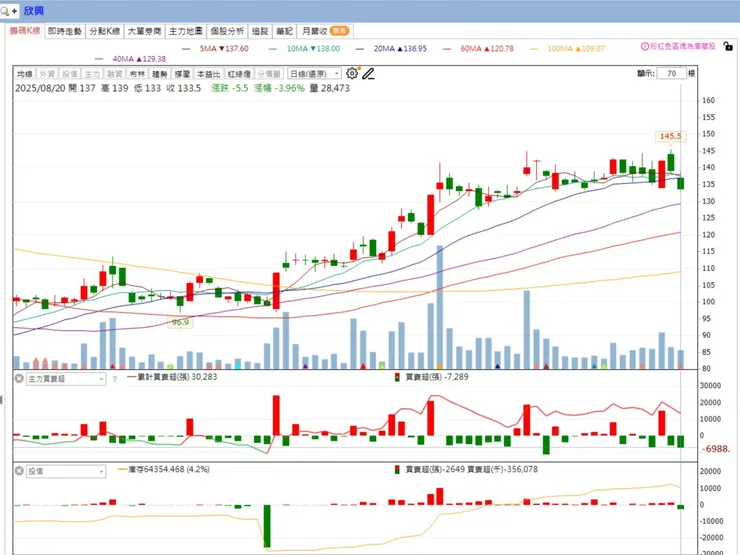Click the question mark help icon
The width and height of the screenshot is (740, 555).
(114, 379)
